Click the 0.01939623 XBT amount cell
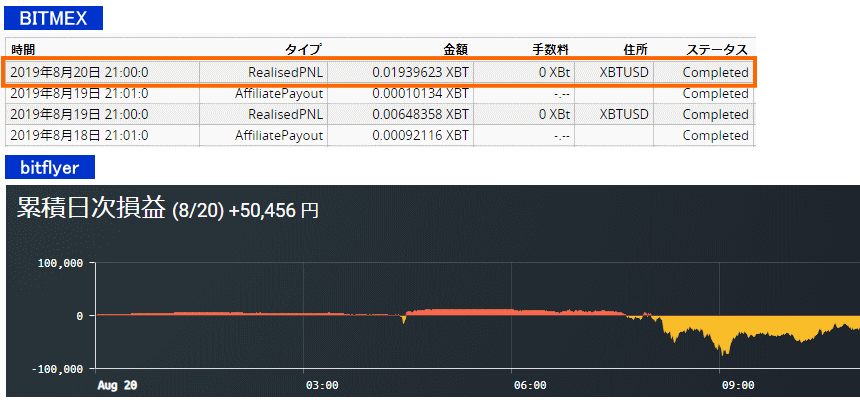Viewport: 860px width, 400px height. coord(419,72)
